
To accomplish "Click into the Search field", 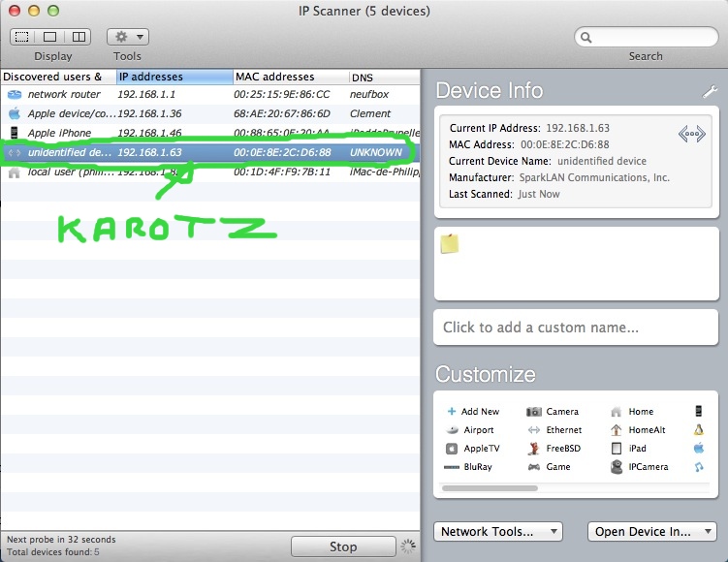I will pyautogui.click(x=646, y=37).
